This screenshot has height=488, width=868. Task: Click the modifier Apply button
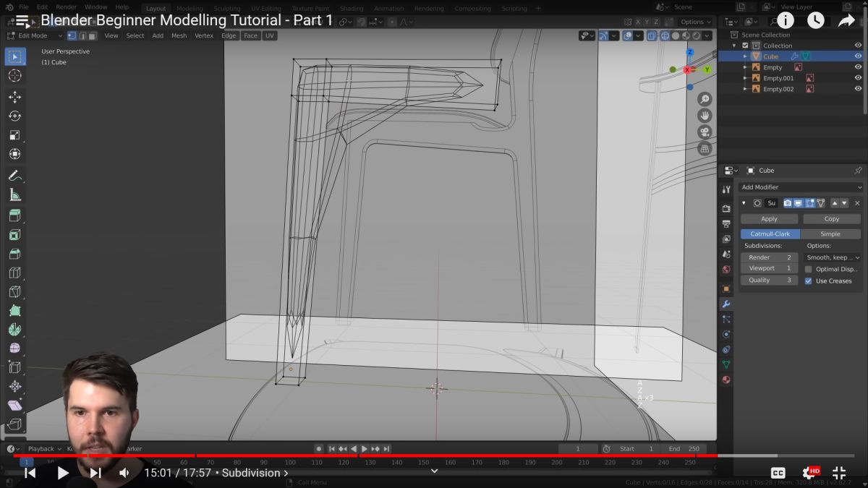pos(769,219)
